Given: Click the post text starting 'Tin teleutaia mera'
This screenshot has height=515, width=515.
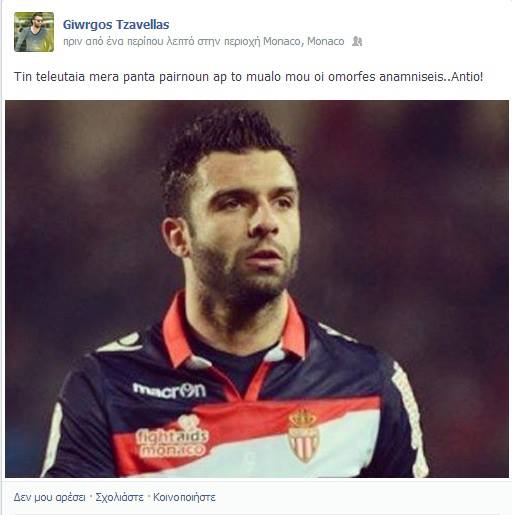Looking at the screenshot, I should click(x=248, y=77).
